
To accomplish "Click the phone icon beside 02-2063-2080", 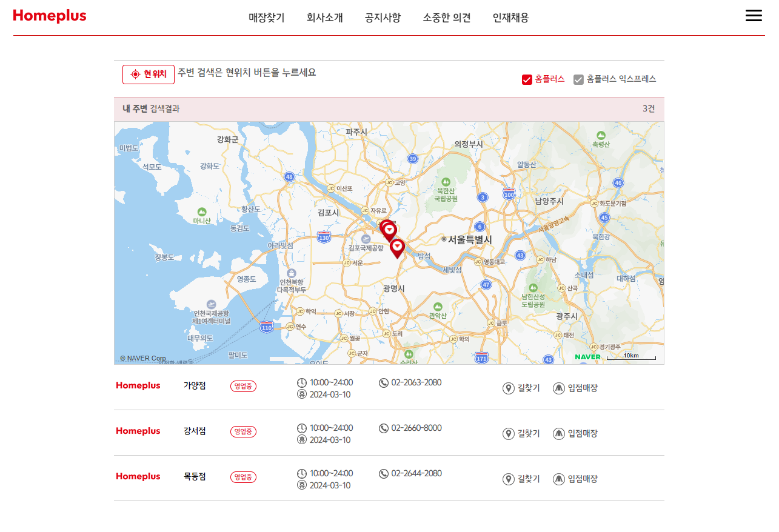I will tap(384, 383).
